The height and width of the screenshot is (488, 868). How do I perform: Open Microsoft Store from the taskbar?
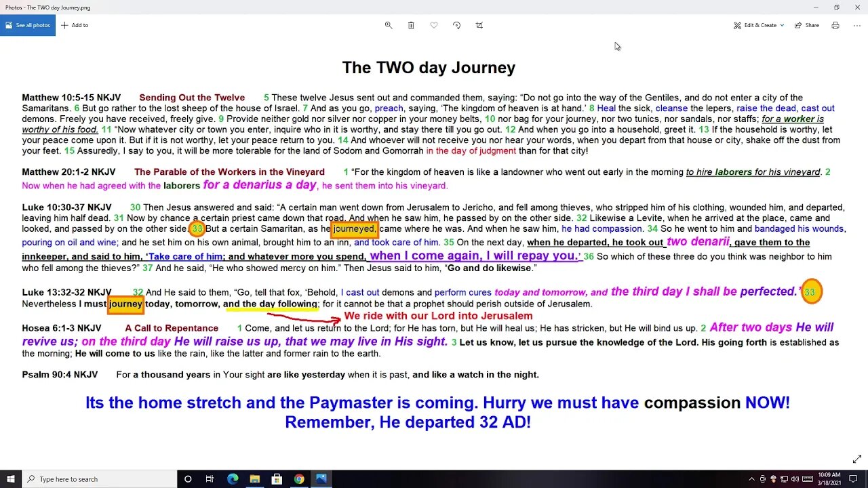(277, 479)
